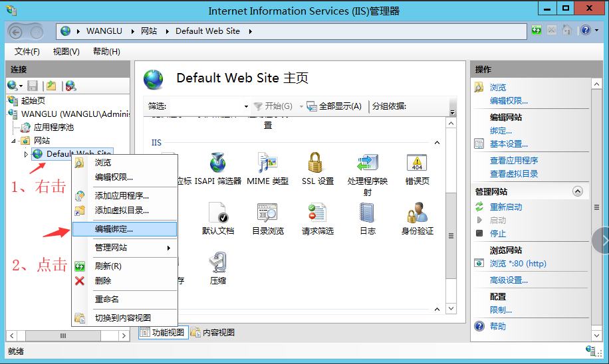Image resolution: width=609 pixels, height=364 pixels.
Task: Open the 帮助(H) menu
Action: (106, 52)
